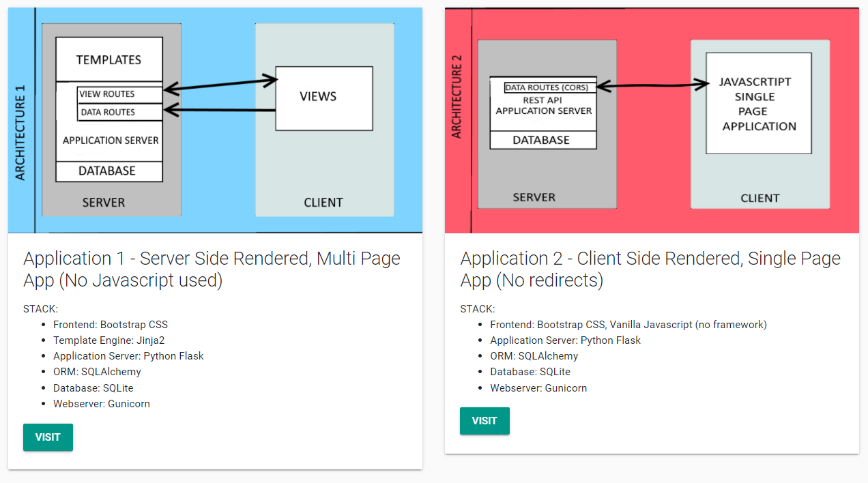Click the DATABASE box in the blue diagram

(108, 171)
